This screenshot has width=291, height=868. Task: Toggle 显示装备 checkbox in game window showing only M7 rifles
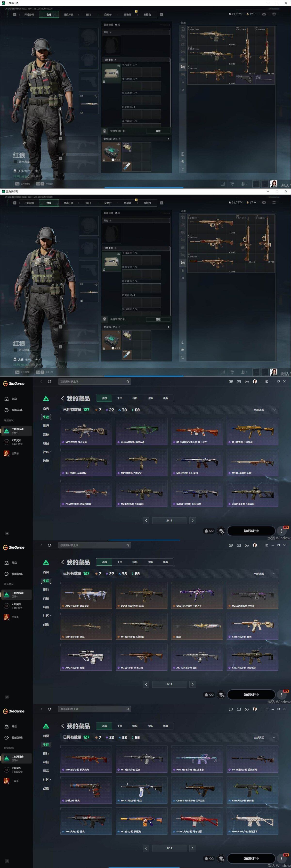15,350
